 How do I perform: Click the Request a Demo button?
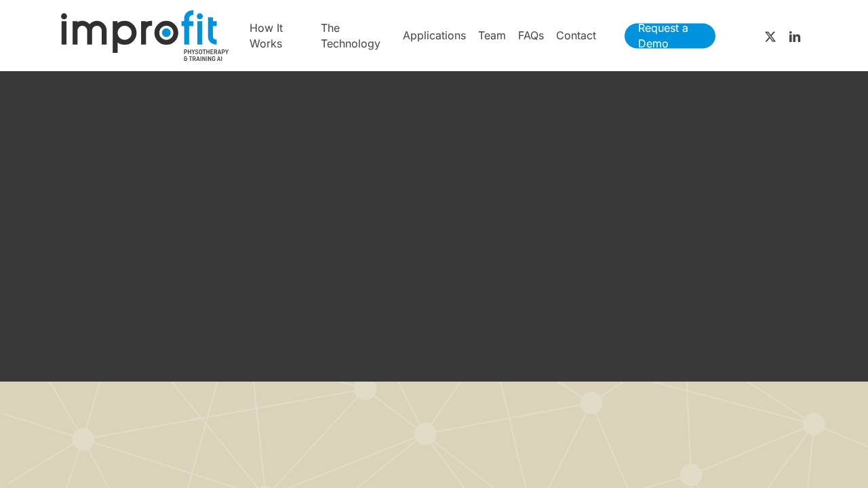point(670,35)
